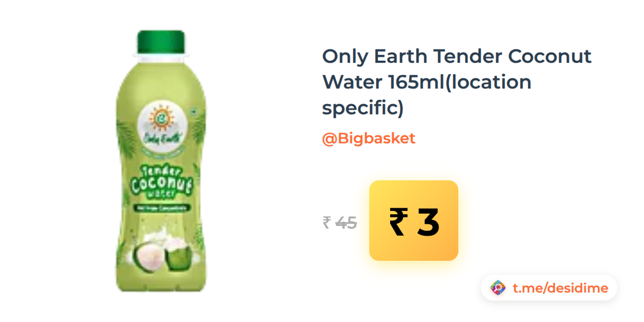Click the yellow ₹ 3 price badge
This screenshot has height=322, width=644.
[x=413, y=221]
